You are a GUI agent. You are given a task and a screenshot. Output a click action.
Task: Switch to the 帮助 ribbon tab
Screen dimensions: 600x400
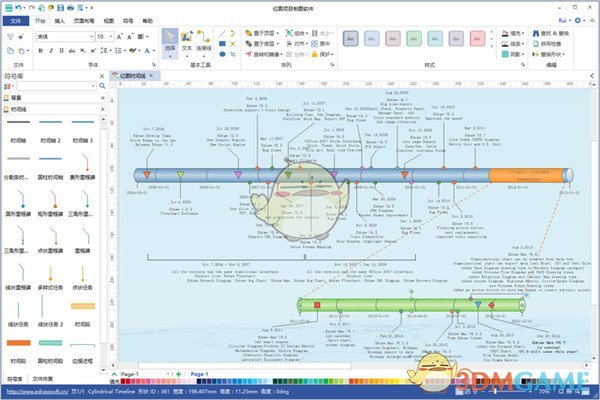[x=148, y=21]
